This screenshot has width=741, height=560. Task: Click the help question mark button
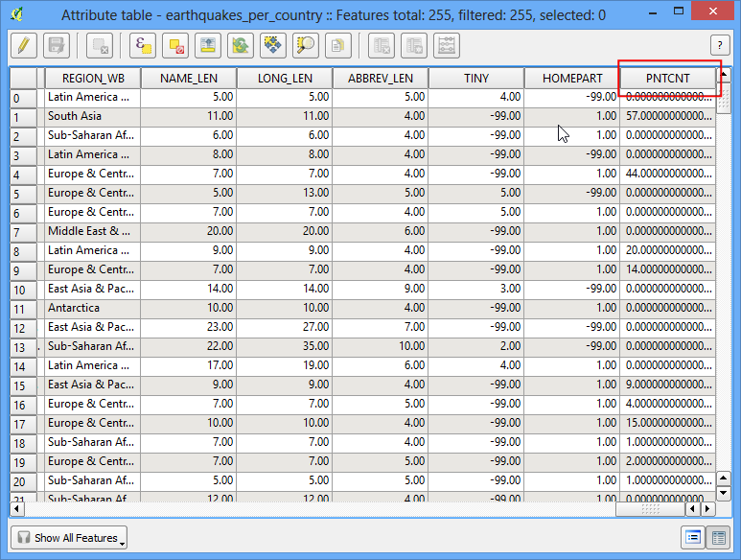click(720, 45)
